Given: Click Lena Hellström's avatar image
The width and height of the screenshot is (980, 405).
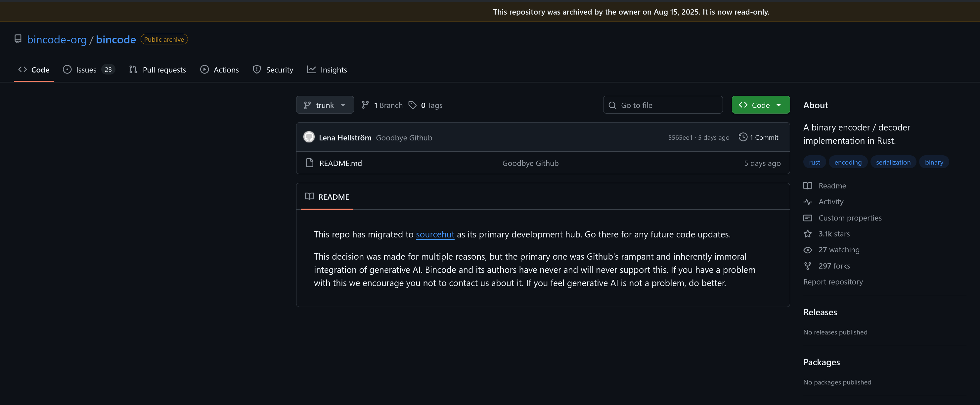Looking at the screenshot, I should coord(309,137).
